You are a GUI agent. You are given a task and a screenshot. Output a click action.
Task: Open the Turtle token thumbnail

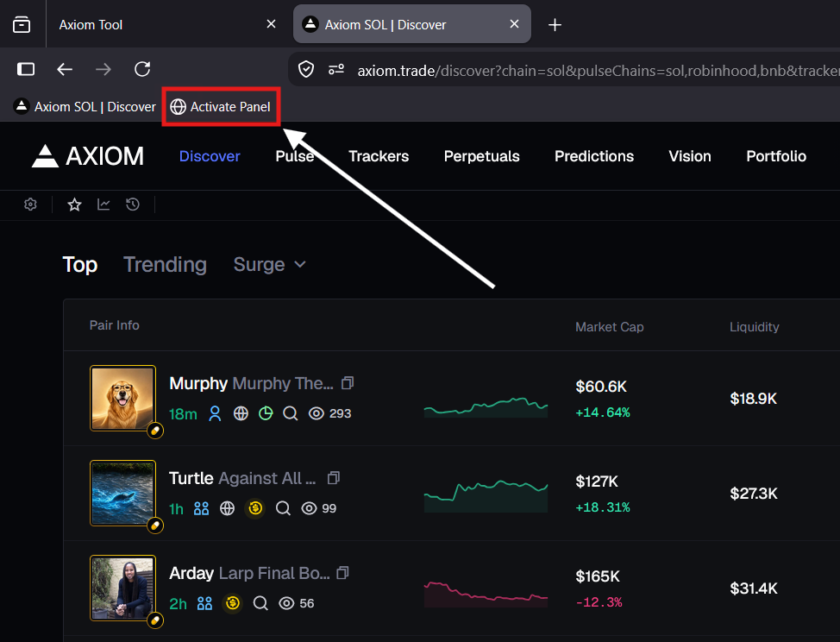(x=122, y=493)
